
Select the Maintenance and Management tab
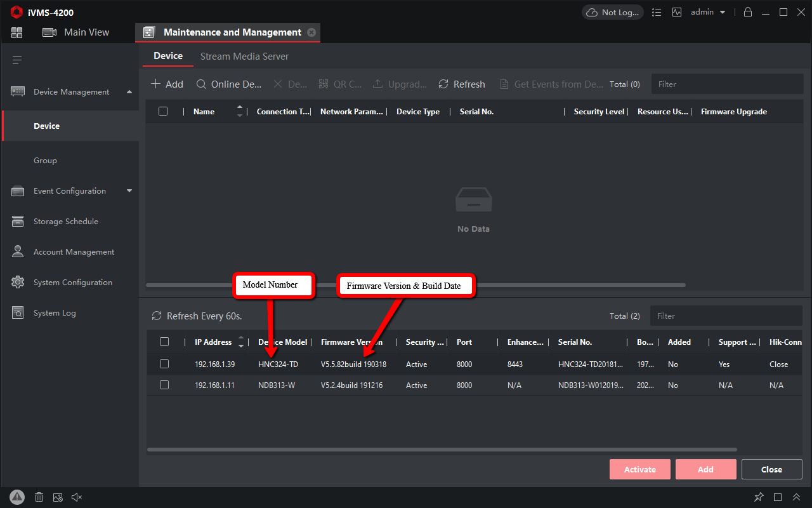click(228, 32)
